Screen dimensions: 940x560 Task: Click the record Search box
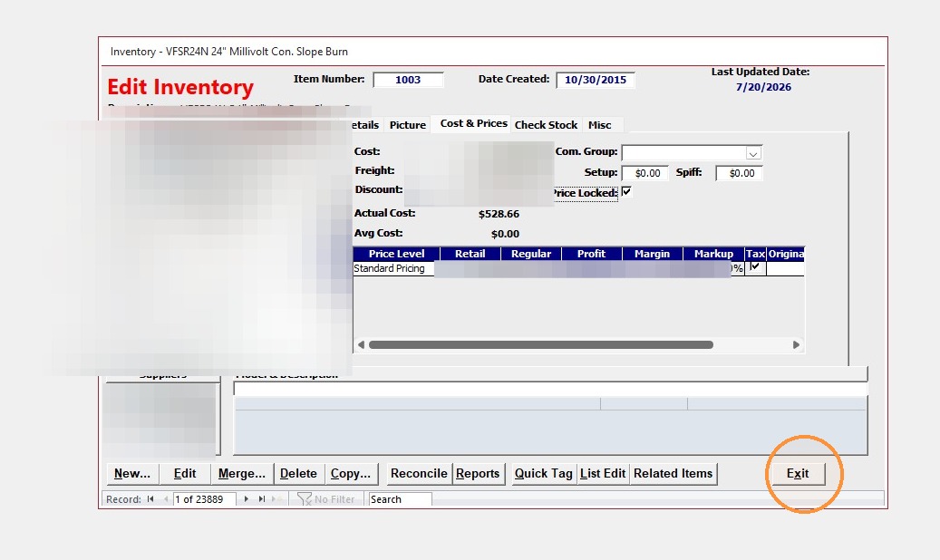pos(401,499)
